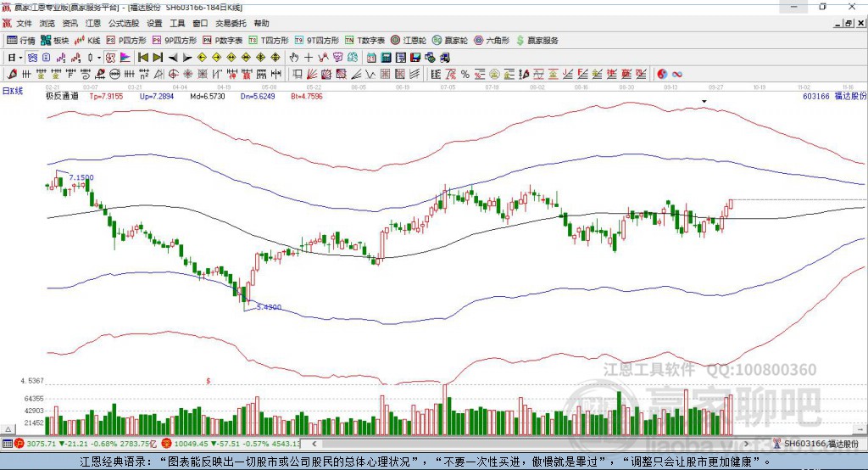Open the 江恩轮 Gann wheel

[408, 41]
